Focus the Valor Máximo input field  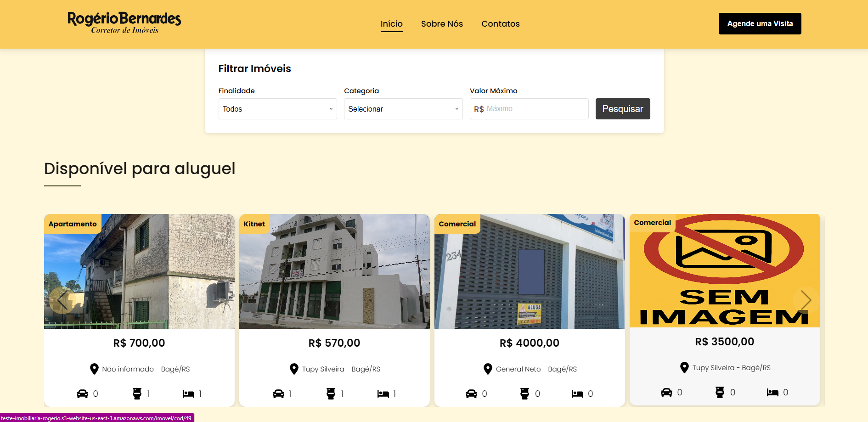pyautogui.click(x=535, y=109)
